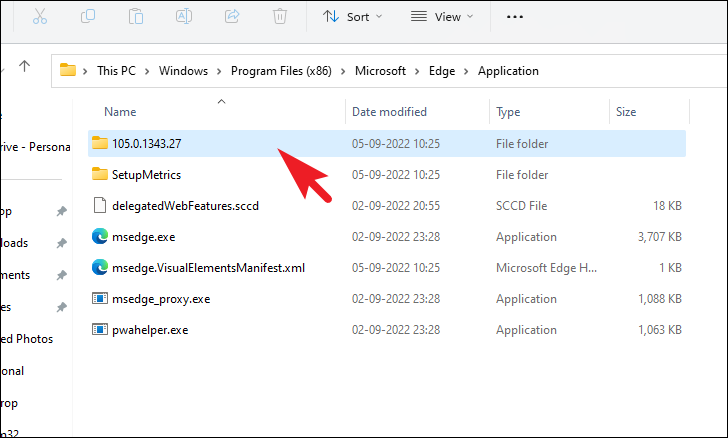This screenshot has width=728, height=438.
Task: Sort by Date modified column header
Action: coord(389,112)
